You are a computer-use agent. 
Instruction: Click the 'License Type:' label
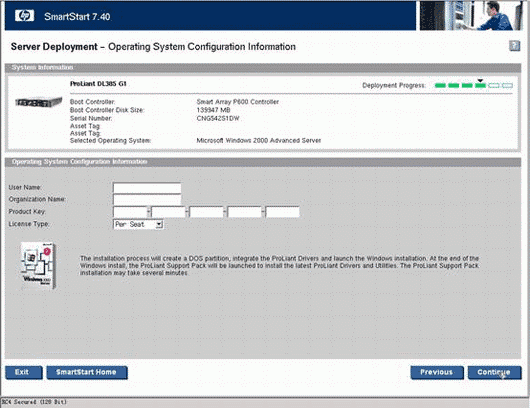point(29,224)
